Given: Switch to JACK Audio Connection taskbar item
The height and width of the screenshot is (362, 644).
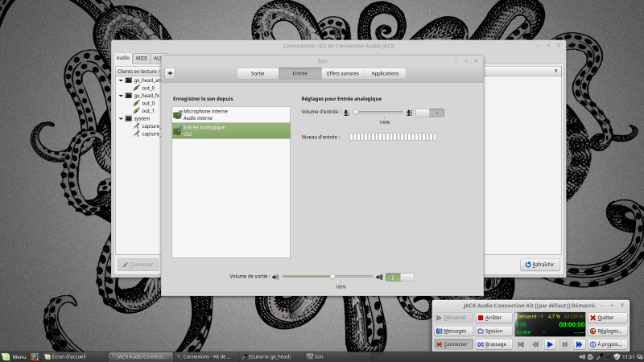Looking at the screenshot, I should 140,356.
